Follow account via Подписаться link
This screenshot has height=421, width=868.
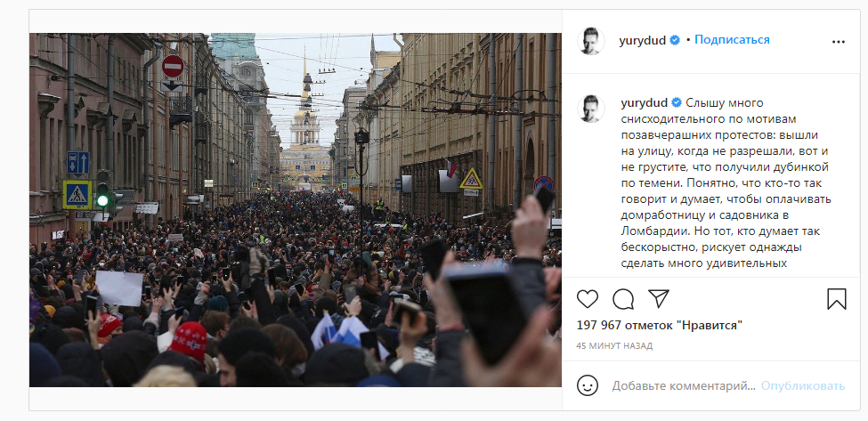pos(732,40)
